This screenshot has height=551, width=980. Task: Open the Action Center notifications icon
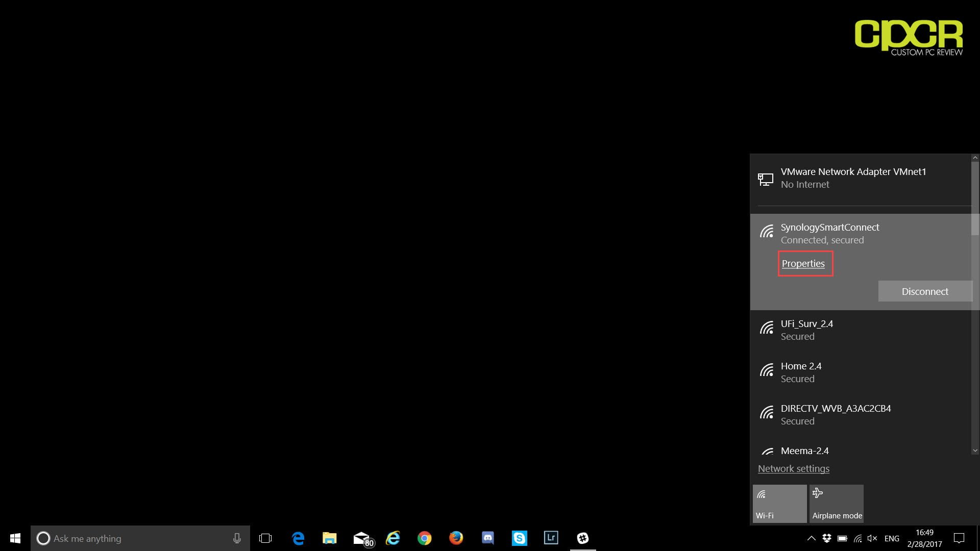[959, 538]
